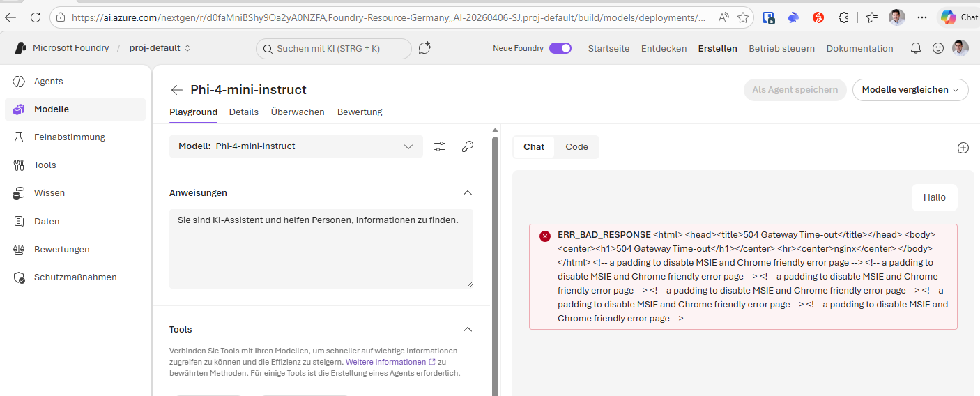Click the red error icon in the message
Viewport: 980px width, 396px height.
click(x=545, y=236)
